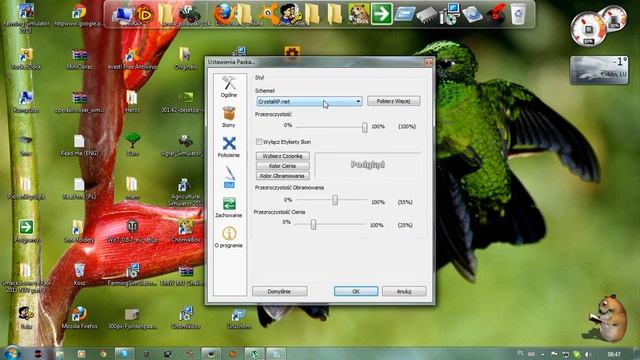
Task: Select the Mozilla Firefox desktop shortcut
Action: pos(79,318)
